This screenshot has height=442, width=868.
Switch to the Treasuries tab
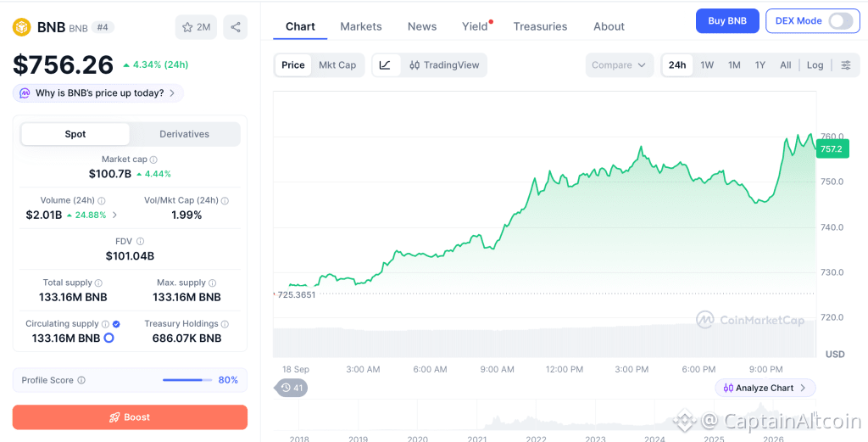pyautogui.click(x=540, y=26)
